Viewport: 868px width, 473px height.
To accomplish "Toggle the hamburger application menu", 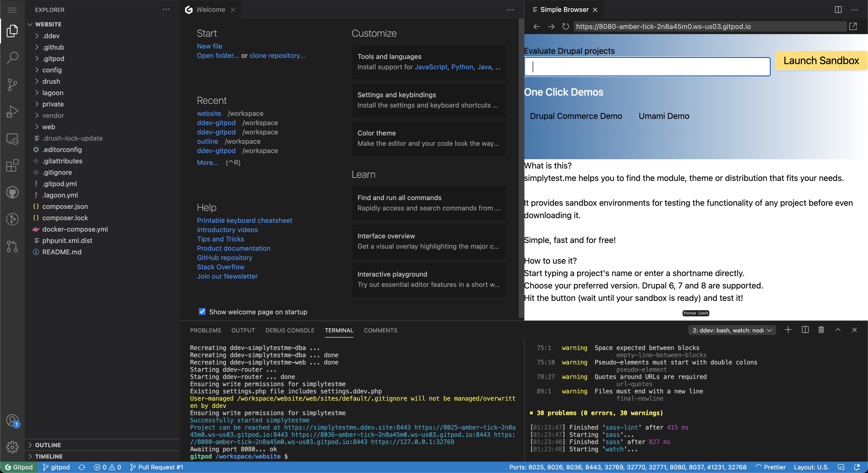I will click(x=12, y=10).
